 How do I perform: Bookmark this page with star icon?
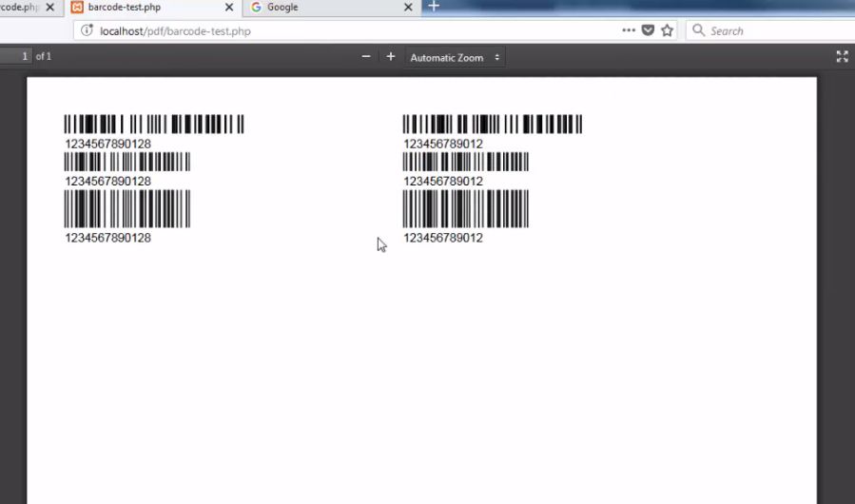coord(667,30)
